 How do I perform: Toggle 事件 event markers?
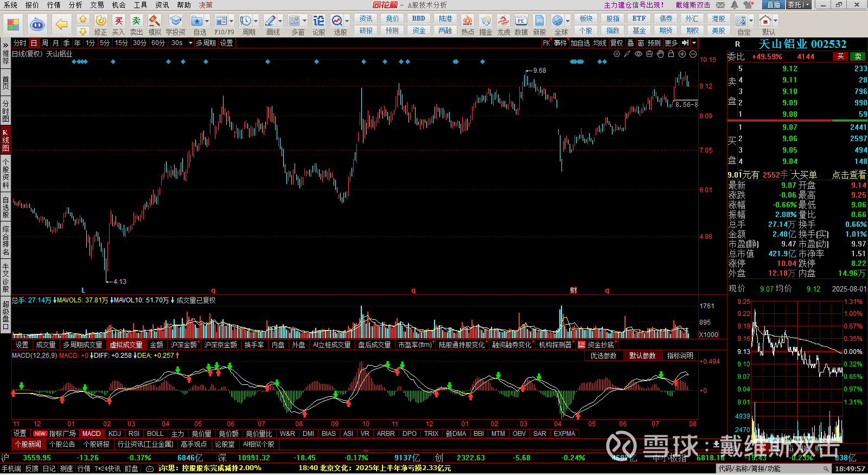click(560, 43)
